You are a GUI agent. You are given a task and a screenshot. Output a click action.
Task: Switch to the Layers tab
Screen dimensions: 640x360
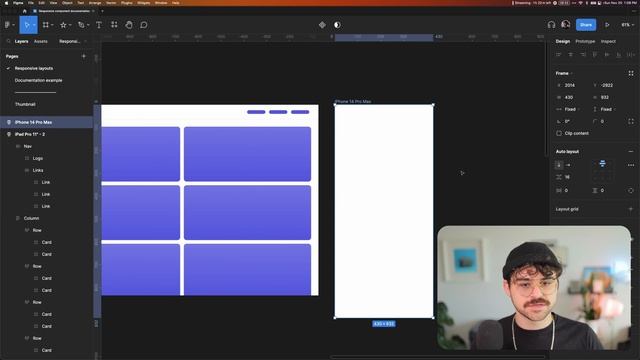click(x=21, y=41)
